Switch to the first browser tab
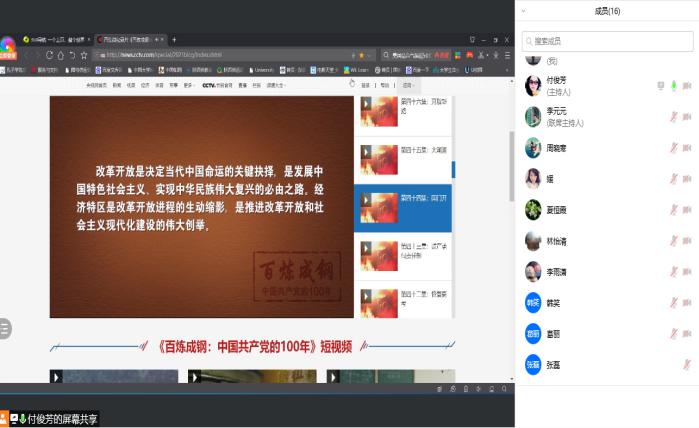The width and height of the screenshot is (699, 428). pyautogui.click(x=55, y=39)
